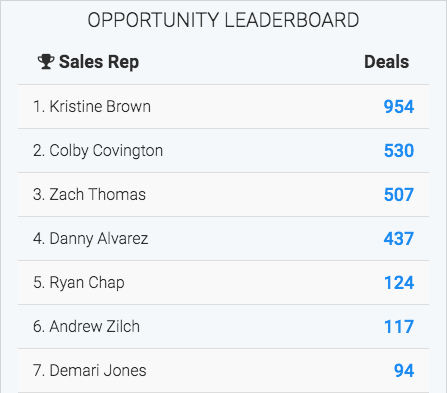The width and height of the screenshot is (447, 393).
Task: Click the 437 deals count
Action: coord(399,239)
